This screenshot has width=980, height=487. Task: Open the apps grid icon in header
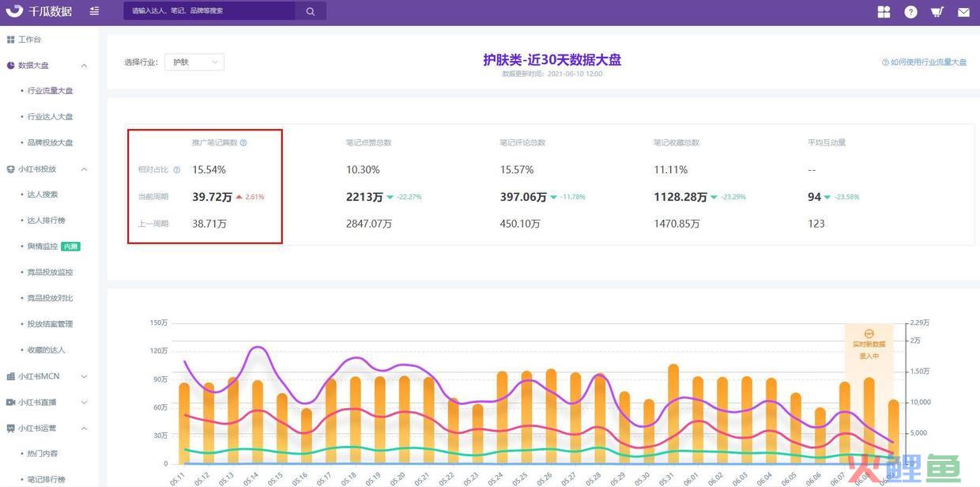[x=884, y=12]
